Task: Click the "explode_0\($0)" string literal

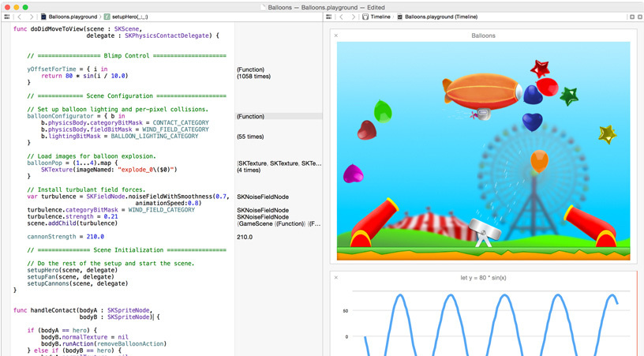Action: (x=148, y=170)
